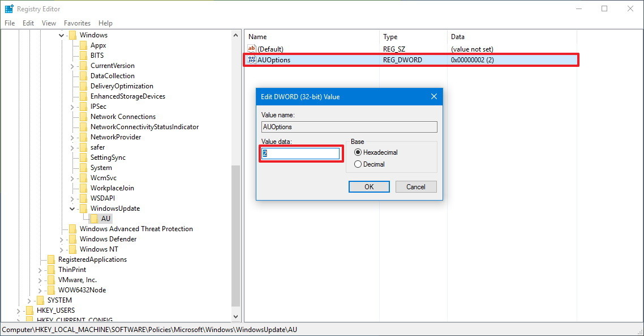This screenshot has height=336, width=644.
Task: Expand the WcmSvc key
Action: pyautogui.click(x=72, y=178)
